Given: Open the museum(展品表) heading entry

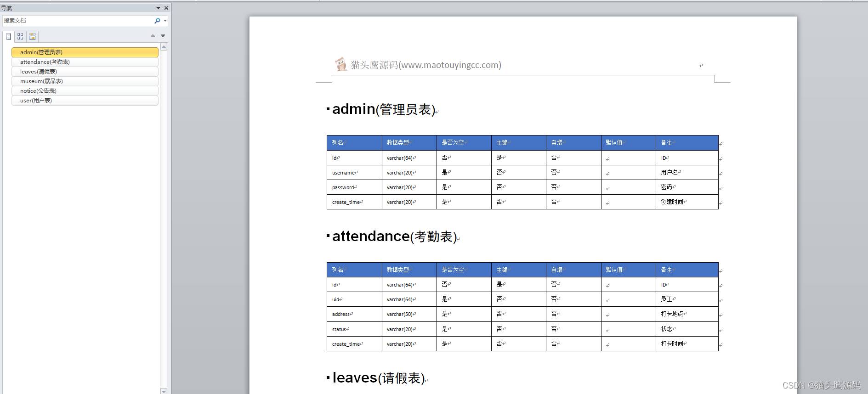Looking at the screenshot, I should (85, 81).
